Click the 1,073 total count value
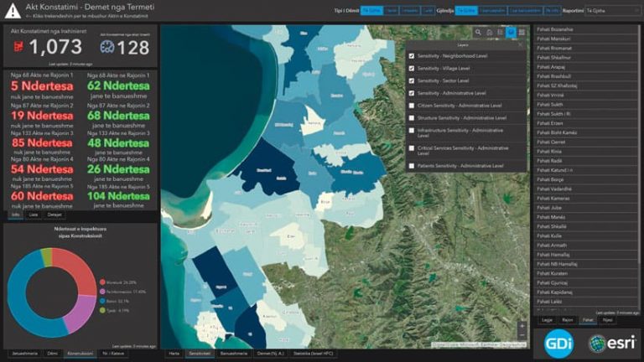 [55, 47]
